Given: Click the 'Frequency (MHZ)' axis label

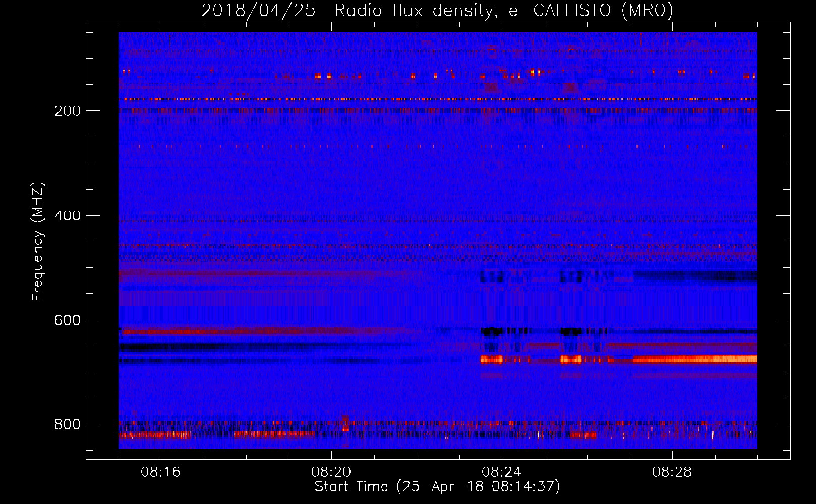Looking at the screenshot, I should (38, 241).
